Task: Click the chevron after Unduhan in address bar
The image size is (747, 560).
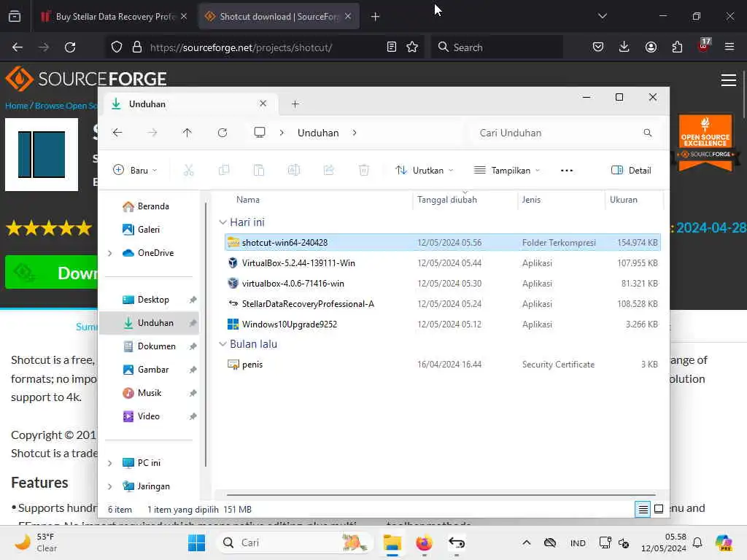Action: 355,133
